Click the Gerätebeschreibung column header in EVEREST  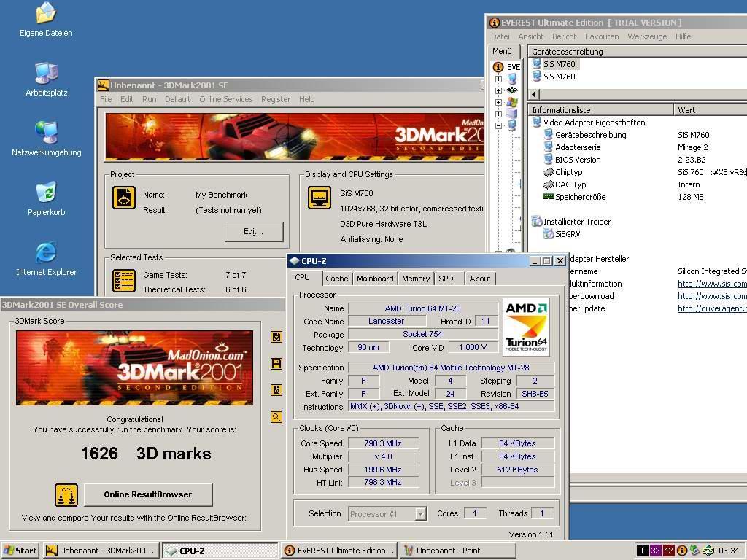point(638,52)
